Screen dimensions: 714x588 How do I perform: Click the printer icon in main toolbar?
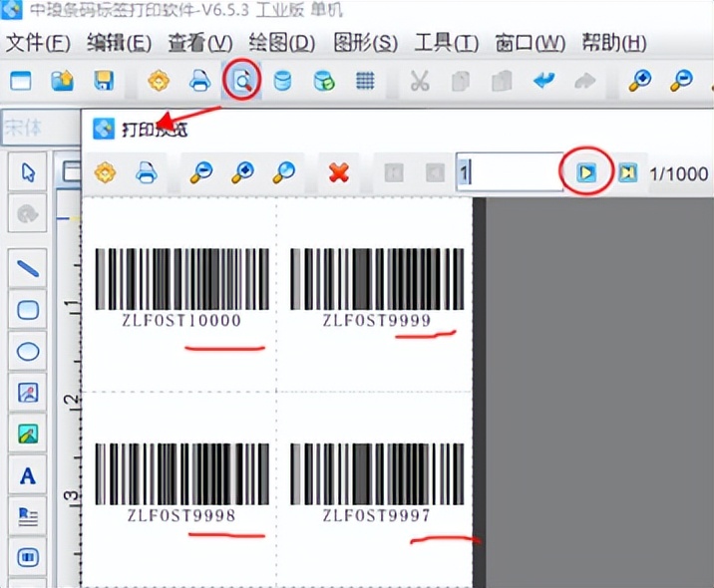point(199,81)
